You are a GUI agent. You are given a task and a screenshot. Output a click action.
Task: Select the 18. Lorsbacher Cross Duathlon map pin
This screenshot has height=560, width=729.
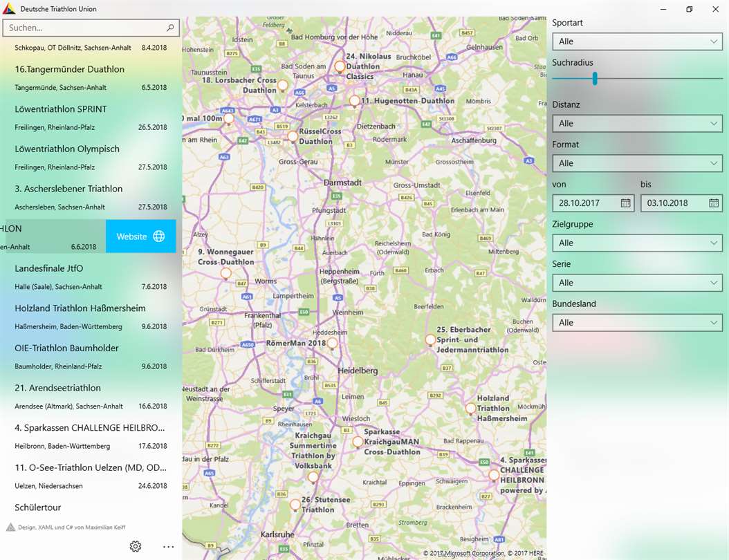click(x=282, y=86)
